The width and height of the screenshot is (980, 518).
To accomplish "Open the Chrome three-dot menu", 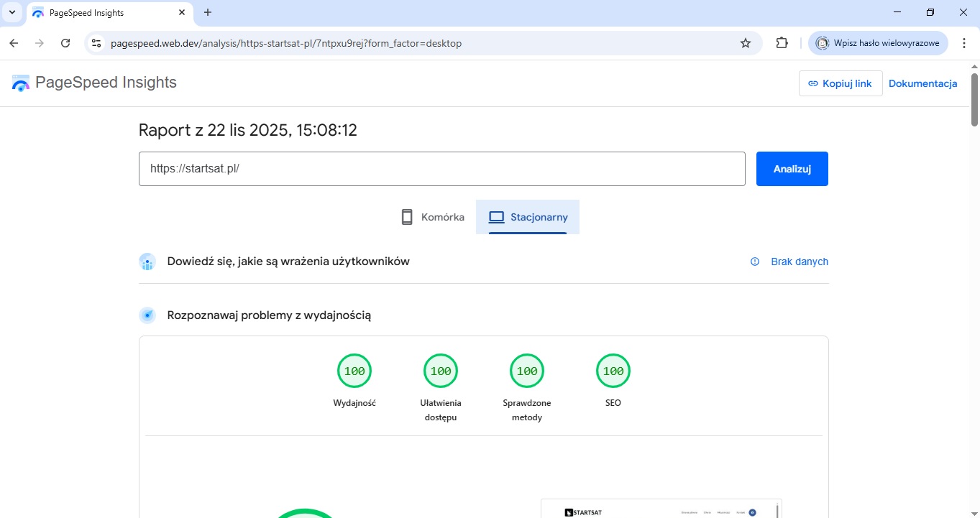I will [964, 43].
